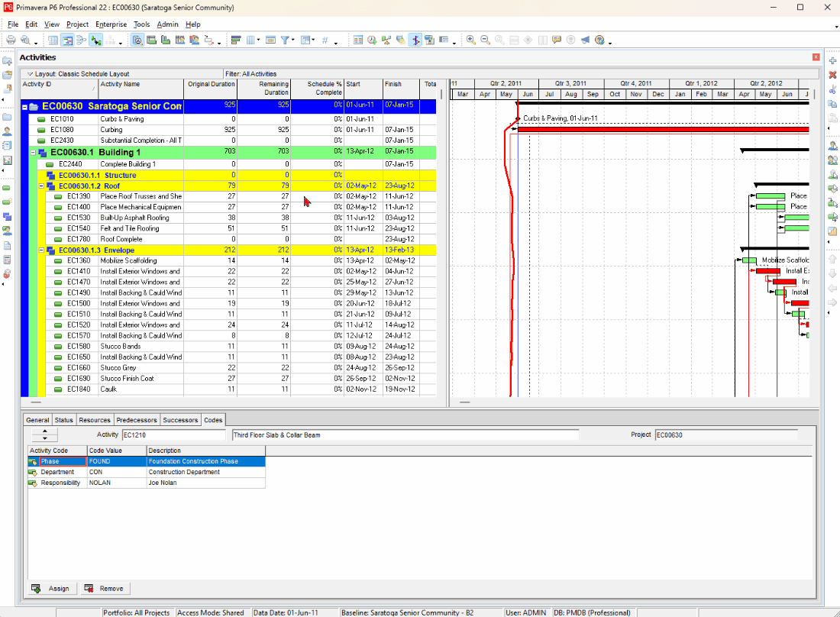The width and height of the screenshot is (840, 617).
Task: Toggle the Activity Details bottom pane icon
Action: click(x=137, y=40)
